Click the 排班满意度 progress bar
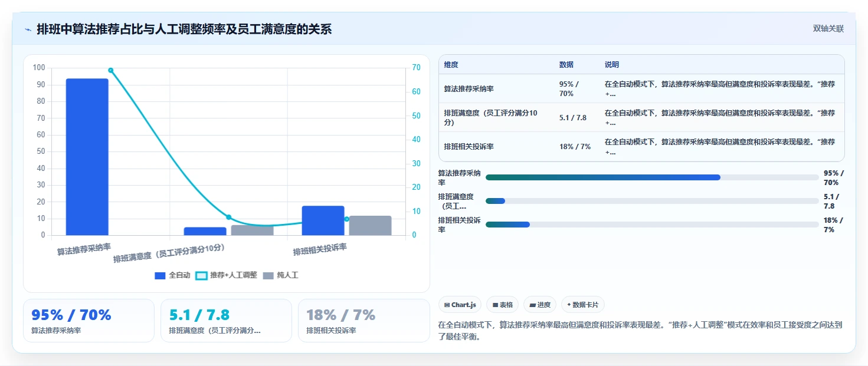 point(652,201)
